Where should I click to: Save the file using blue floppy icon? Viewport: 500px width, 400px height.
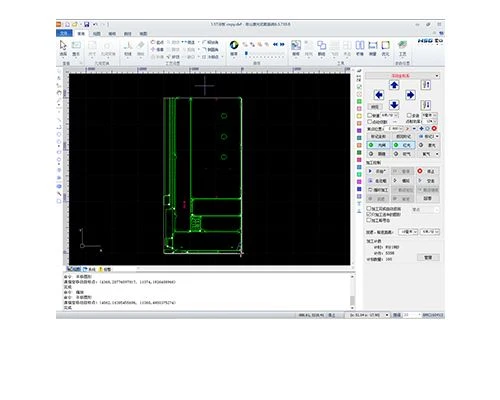point(87,24)
